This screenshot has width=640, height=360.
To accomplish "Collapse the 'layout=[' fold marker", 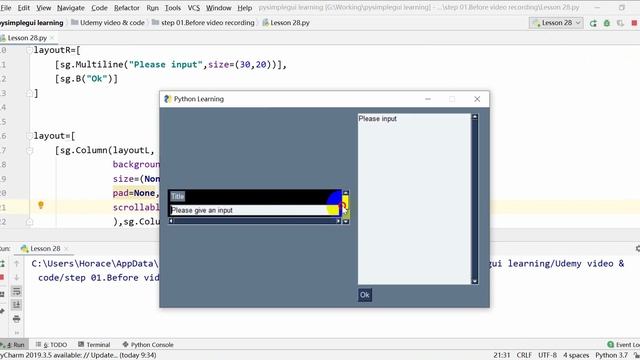I will tap(29, 136).
